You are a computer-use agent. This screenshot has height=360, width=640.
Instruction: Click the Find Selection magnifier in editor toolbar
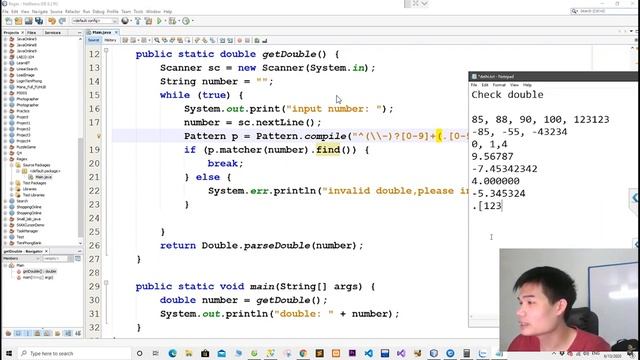coord(157,40)
